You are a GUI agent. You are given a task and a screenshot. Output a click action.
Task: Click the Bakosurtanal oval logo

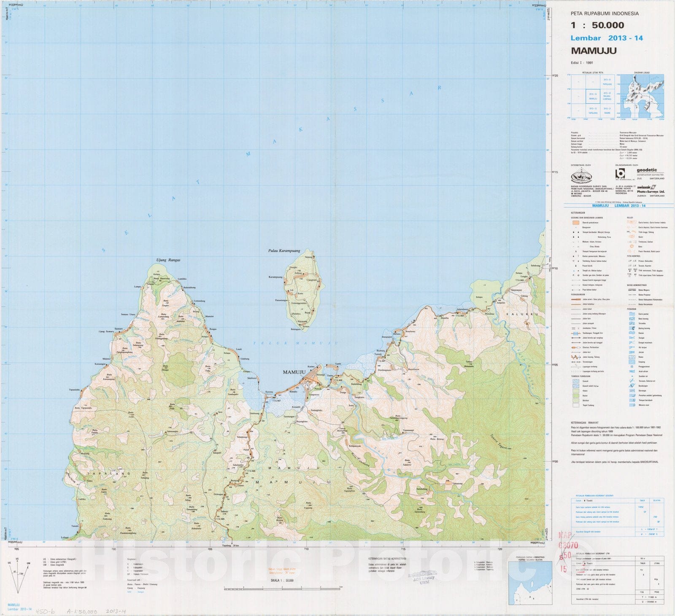pyautogui.click(x=581, y=176)
